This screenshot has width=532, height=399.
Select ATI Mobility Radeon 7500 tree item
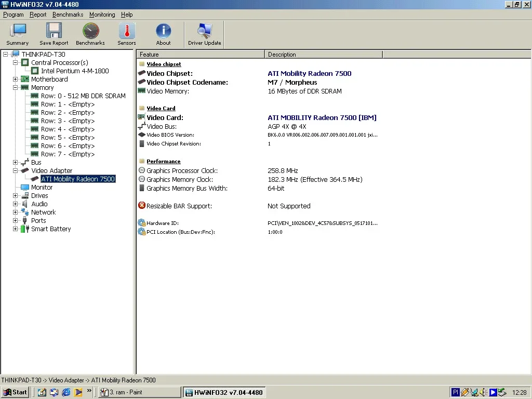point(78,179)
